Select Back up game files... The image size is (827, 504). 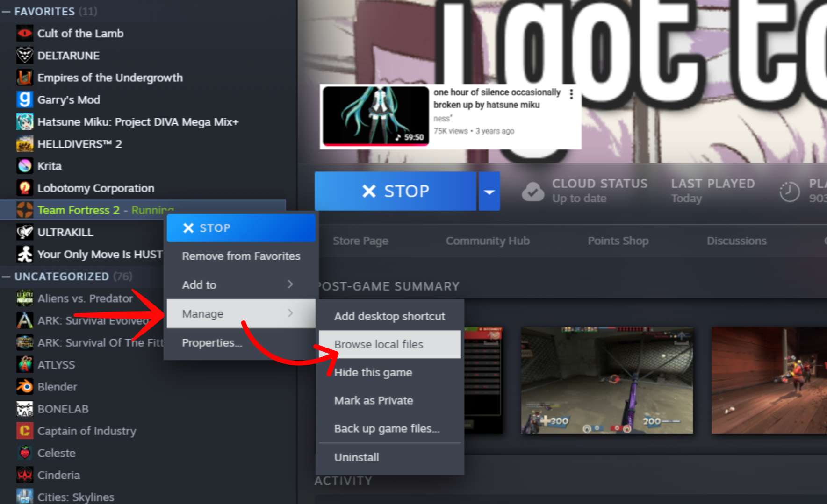(390, 428)
